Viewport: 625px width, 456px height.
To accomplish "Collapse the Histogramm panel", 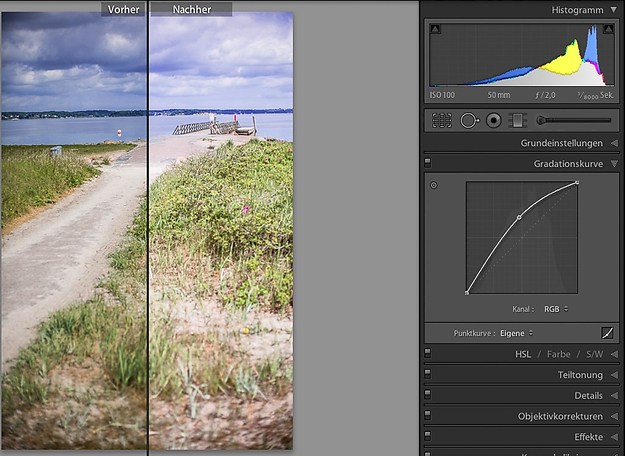I will [x=613, y=10].
